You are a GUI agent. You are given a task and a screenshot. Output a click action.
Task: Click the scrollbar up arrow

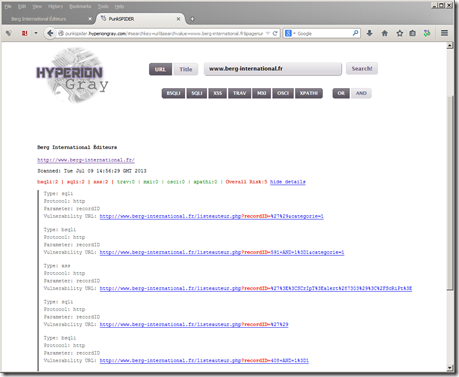click(x=450, y=46)
